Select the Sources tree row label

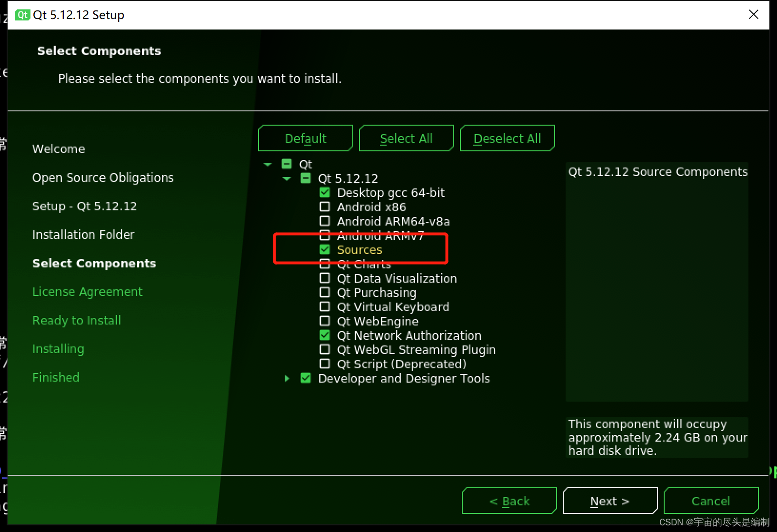click(359, 250)
